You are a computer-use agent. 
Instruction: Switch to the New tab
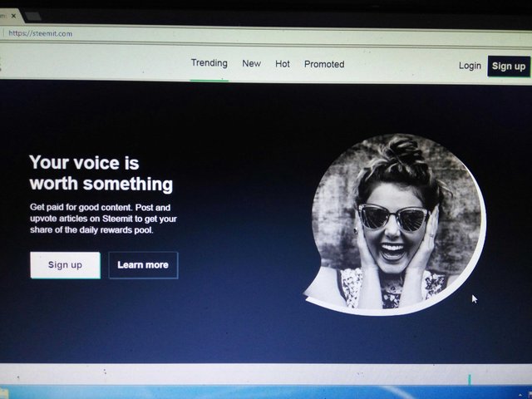tap(251, 63)
